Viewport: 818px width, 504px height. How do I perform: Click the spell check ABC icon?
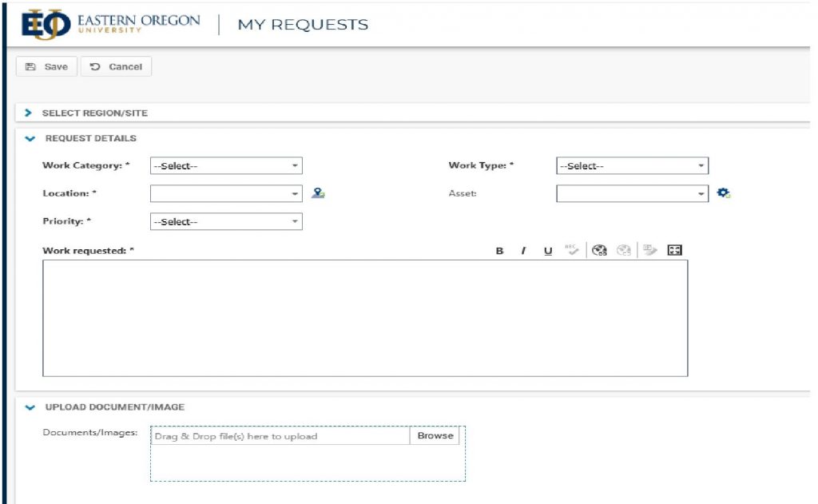pyautogui.click(x=571, y=250)
